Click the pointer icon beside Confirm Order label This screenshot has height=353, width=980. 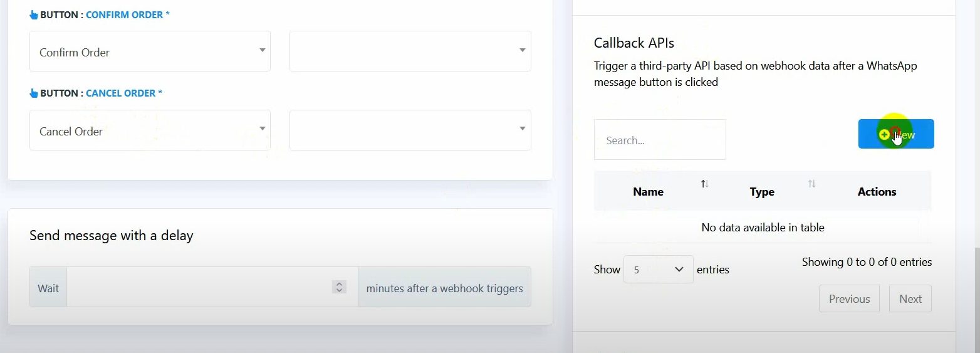34,14
